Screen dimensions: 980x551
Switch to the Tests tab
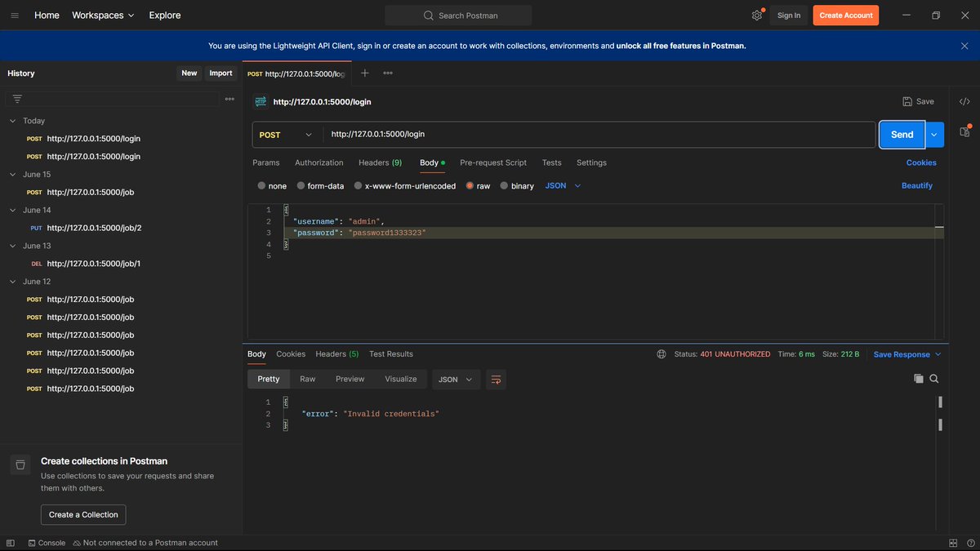tap(551, 162)
